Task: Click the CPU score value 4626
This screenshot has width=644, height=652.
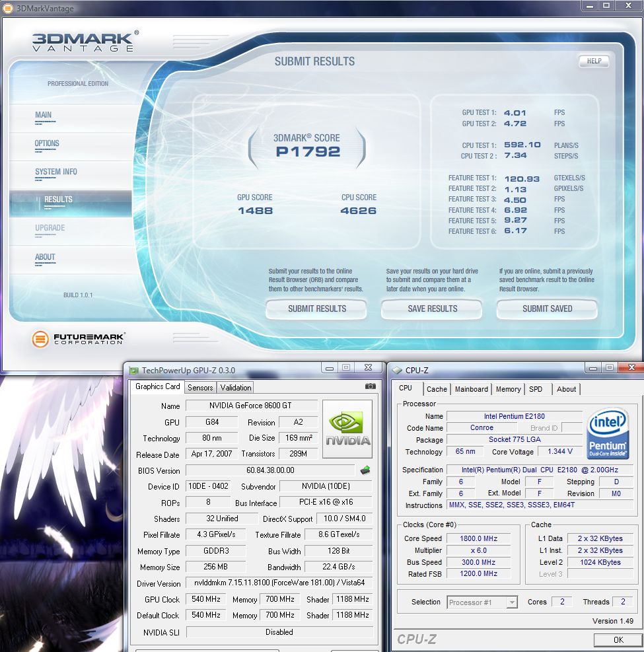Action: tap(359, 211)
